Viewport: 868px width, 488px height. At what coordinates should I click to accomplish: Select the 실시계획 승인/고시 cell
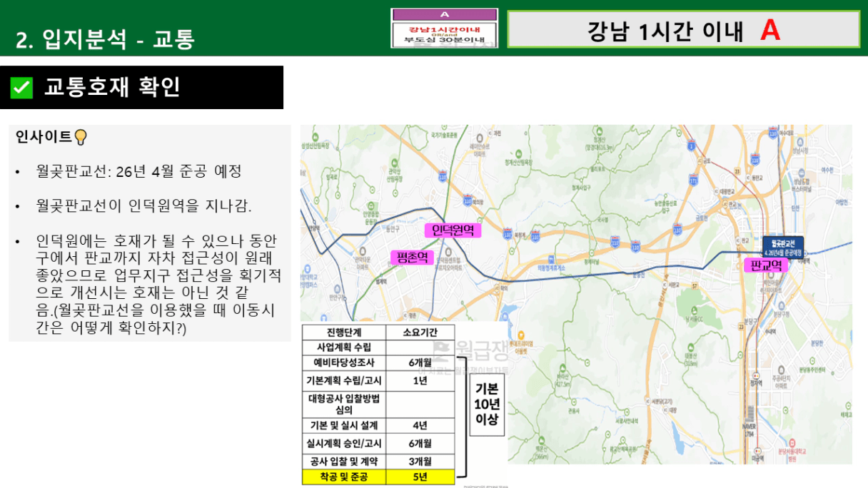click(344, 444)
